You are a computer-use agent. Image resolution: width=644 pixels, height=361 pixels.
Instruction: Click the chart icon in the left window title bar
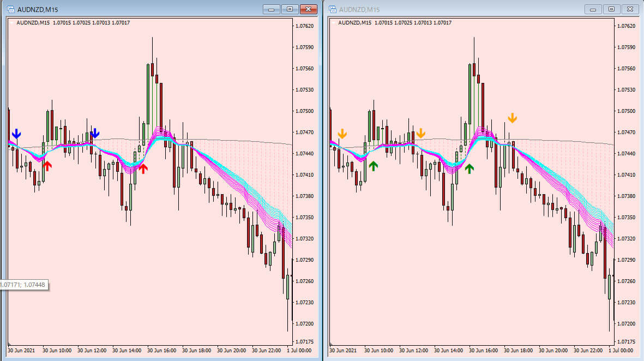coord(11,9)
